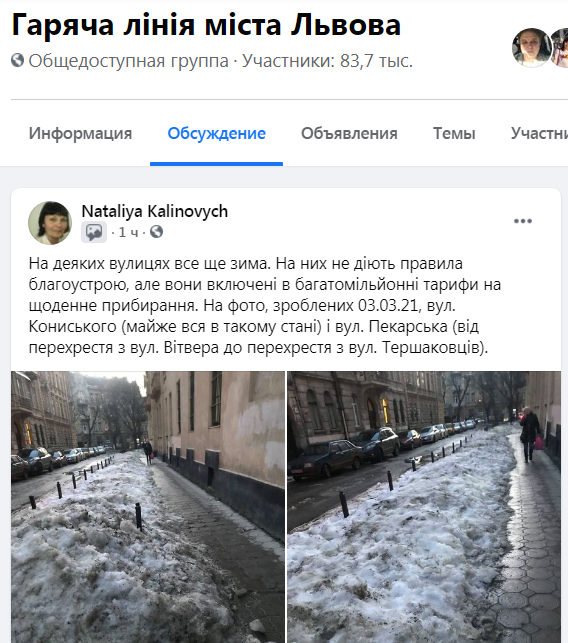Select the Обсуждение tab
Viewport: 568px width, 643px height.
217,133
